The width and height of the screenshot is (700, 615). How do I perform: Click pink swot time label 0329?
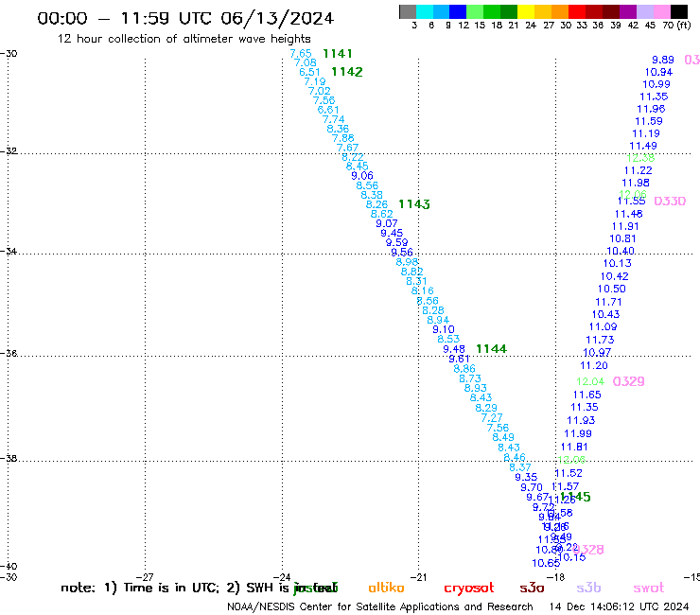click(628, 381)
